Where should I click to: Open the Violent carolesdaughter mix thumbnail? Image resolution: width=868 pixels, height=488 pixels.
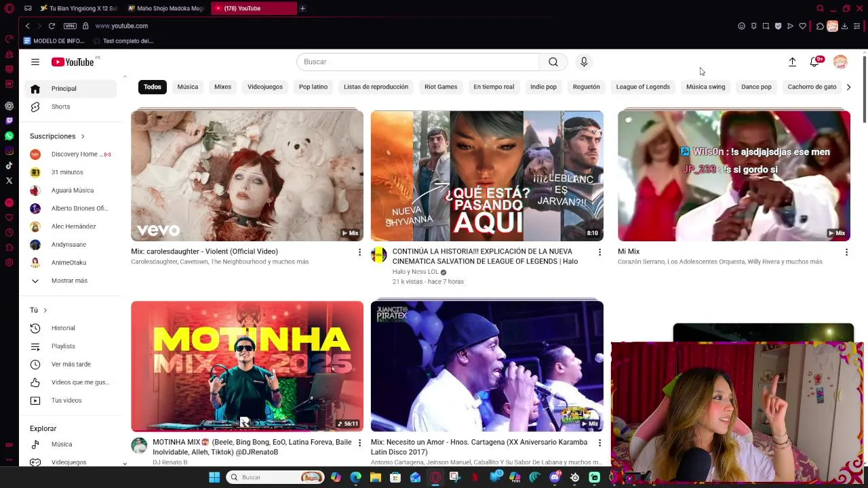[247, 176]
